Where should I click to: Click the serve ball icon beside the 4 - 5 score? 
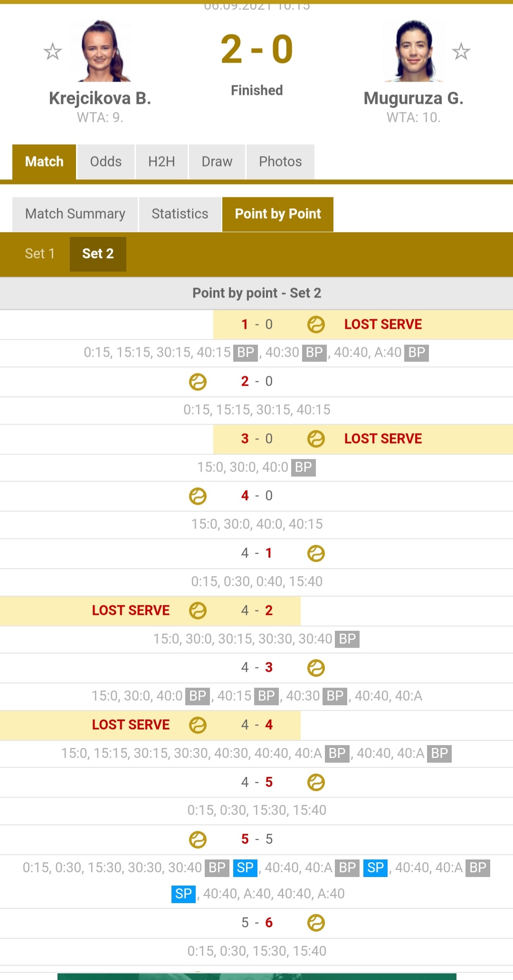click(x=316, y=783)
